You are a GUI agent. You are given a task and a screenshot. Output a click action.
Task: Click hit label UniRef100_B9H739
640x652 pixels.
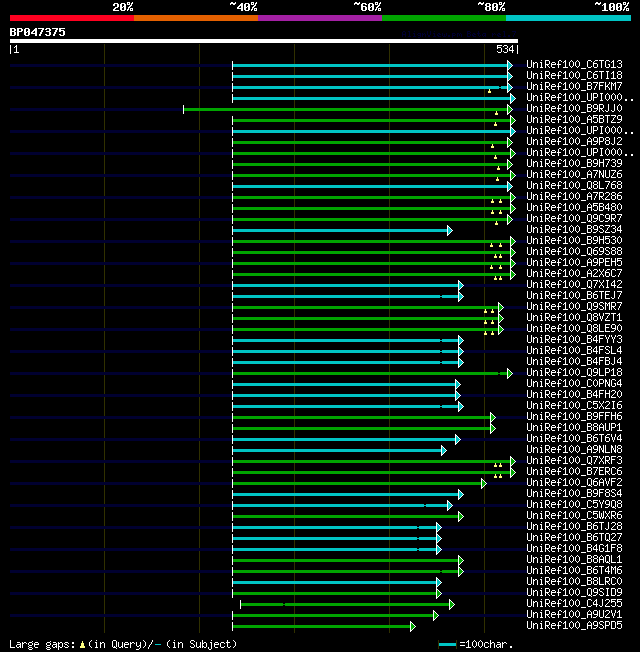[574, 163]
